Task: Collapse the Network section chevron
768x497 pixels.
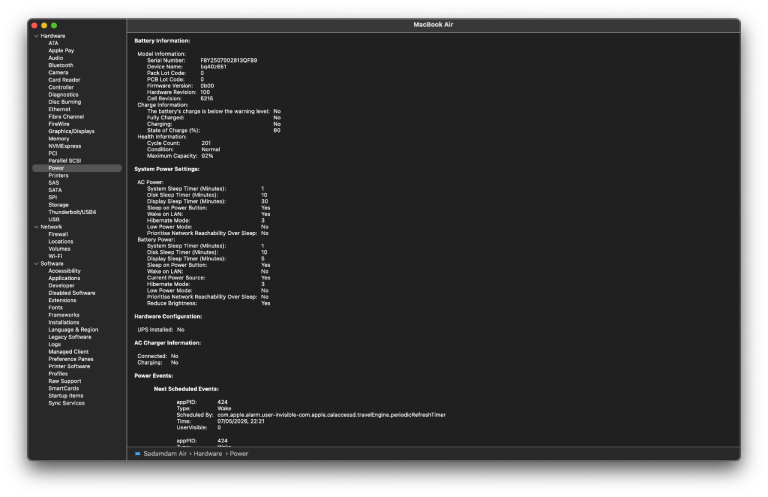Action: tap(36, 227)
